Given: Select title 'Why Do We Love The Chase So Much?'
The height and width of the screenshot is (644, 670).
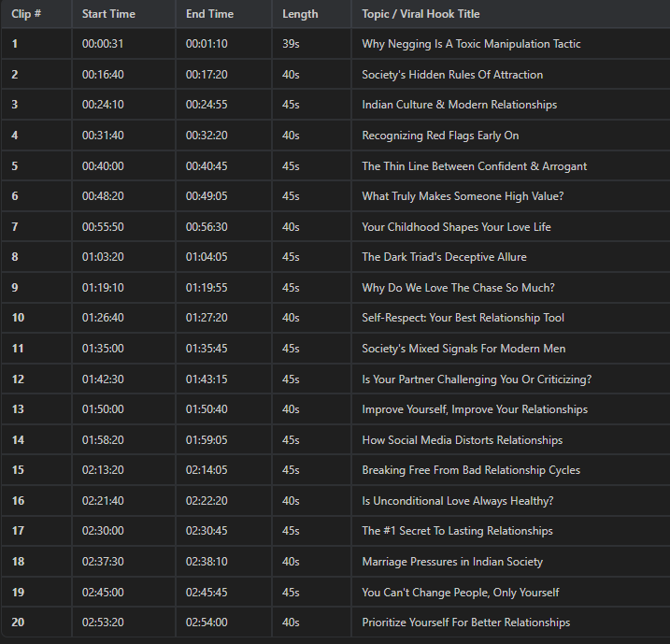Looking at the screenshot, I should pos(459,288).
